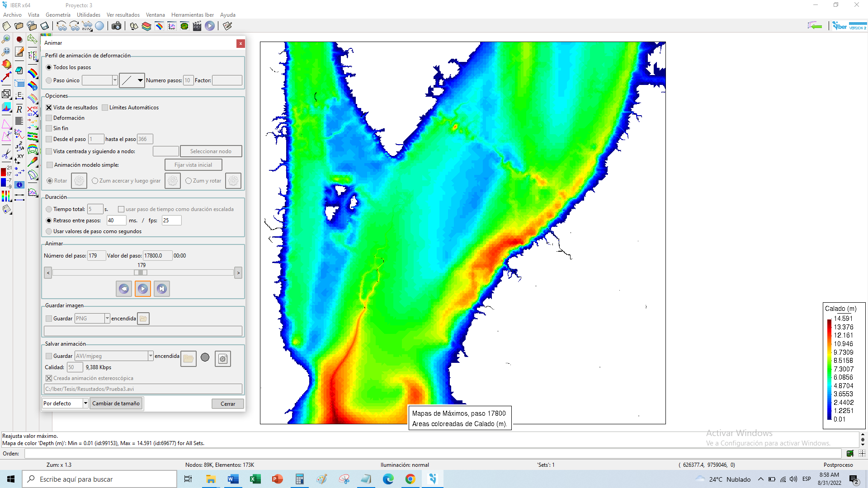Click the film clapperboard animation icon

[x=197, y=26]
